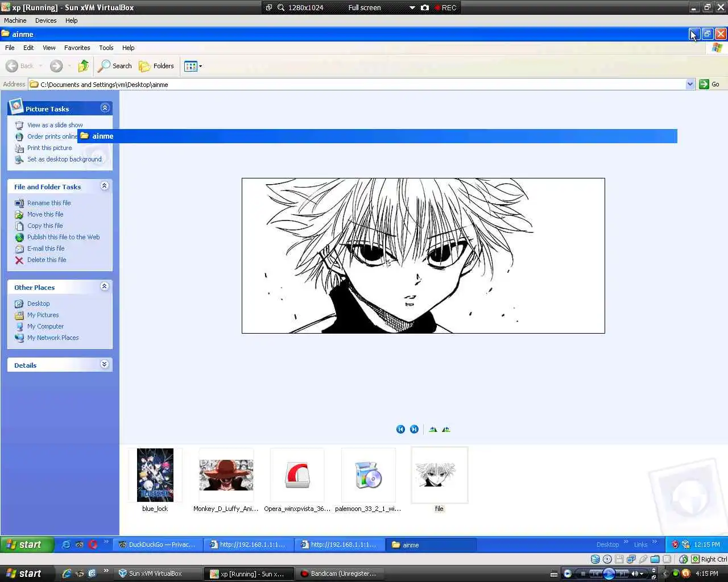Play in the host media player toolbar
The image size is (728, 582).
[609, 573]
